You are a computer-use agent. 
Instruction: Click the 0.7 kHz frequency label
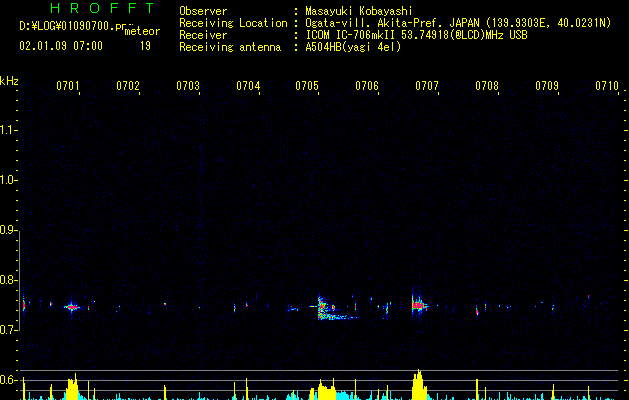(x=9, y=330)
